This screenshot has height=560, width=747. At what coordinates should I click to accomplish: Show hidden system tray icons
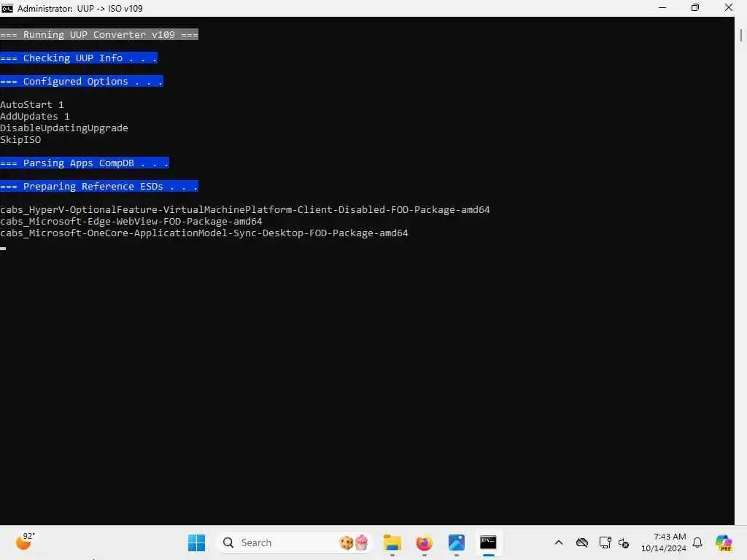559,542
